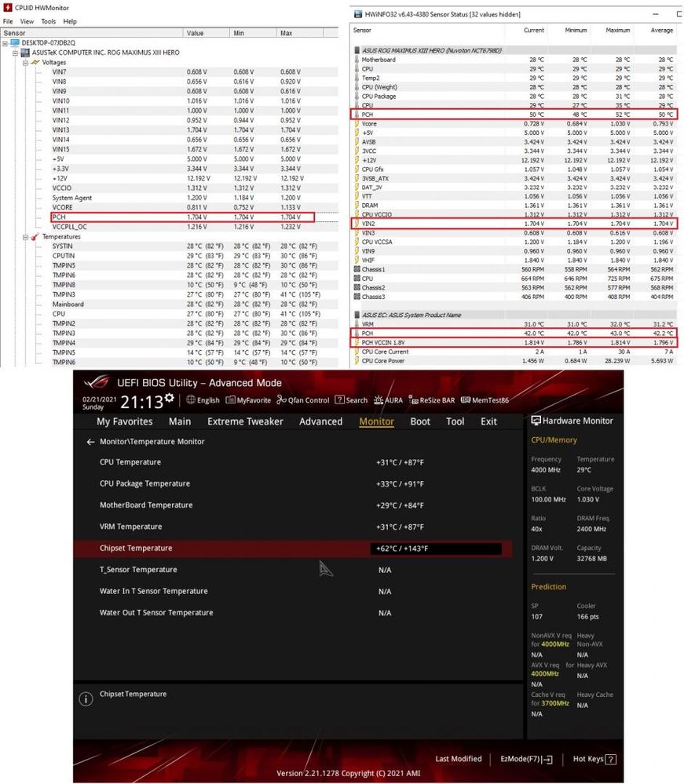Viewport: 684px width, 784px height.
Task: Click the HWiNFO32 title bar icon
Action: [358, 14]
